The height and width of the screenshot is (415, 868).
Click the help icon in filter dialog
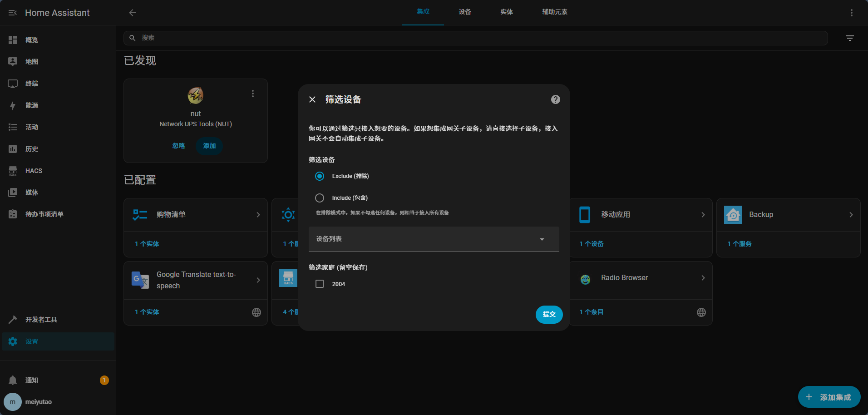[555, 99]
